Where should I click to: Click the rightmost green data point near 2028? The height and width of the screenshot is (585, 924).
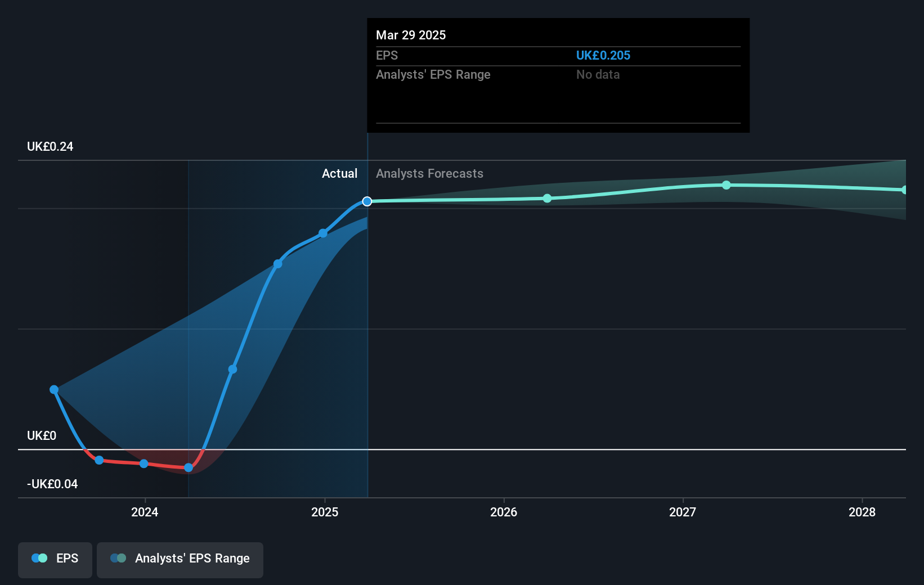(906, 189)
